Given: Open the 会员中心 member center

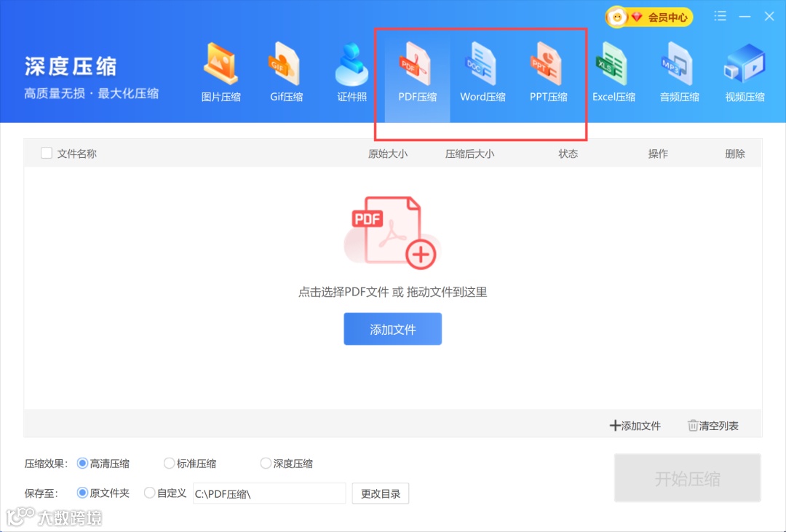Looking at the screenshot, I should point(649,17).
